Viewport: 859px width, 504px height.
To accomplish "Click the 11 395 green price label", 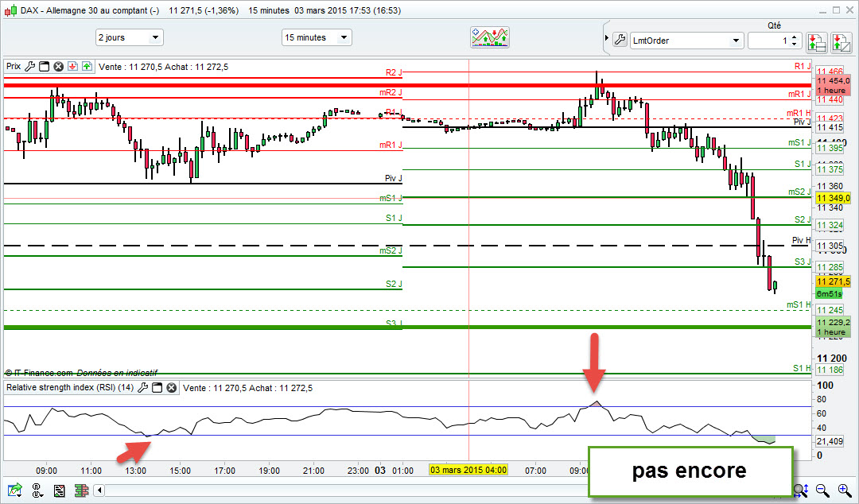I will pyautogui.click(x=830, y=148).
